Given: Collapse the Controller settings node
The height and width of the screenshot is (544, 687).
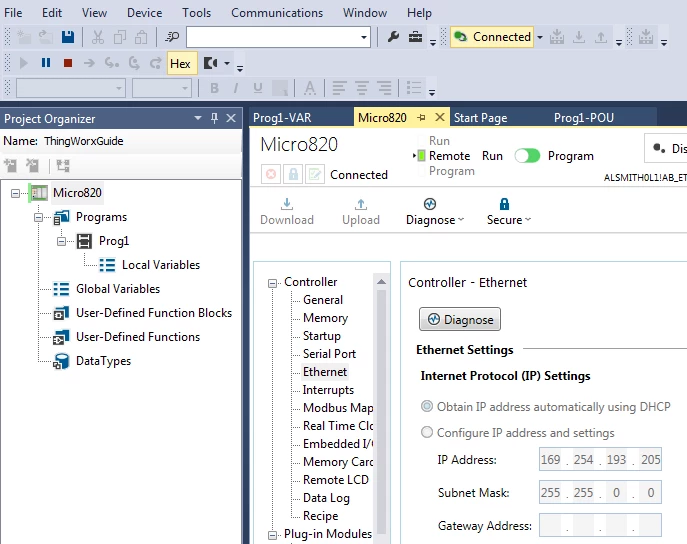Looking at the screenshot, I should [273, 283].
